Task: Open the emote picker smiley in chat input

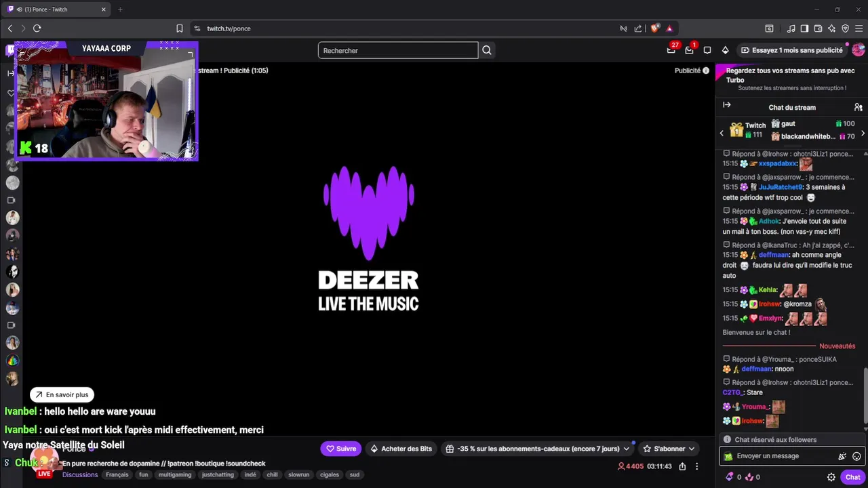Action: (856, 456)
